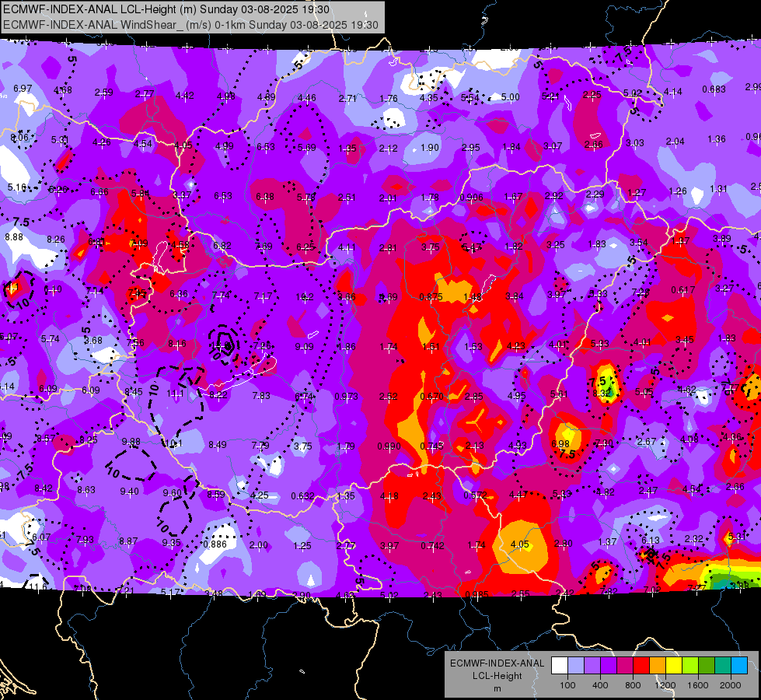Select the yellow legend color swatch
Viewport: 761px width, 700px height.
click(x=674, y=666)
